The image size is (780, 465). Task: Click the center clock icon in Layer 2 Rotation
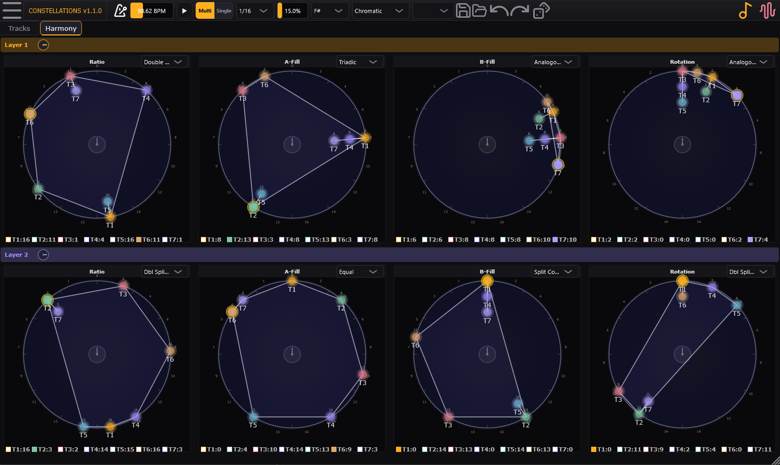pyautogui.click(x=682, y=354)
